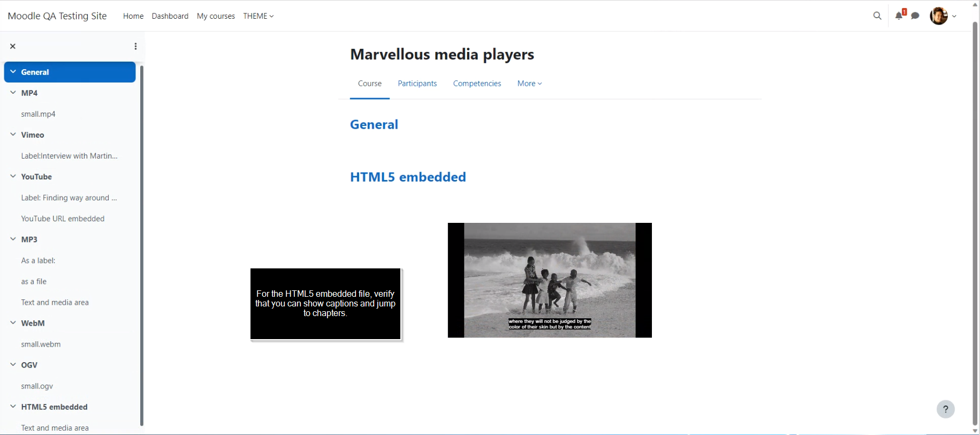
Task: Switch to the Participants tab
Action: [417, 84]
